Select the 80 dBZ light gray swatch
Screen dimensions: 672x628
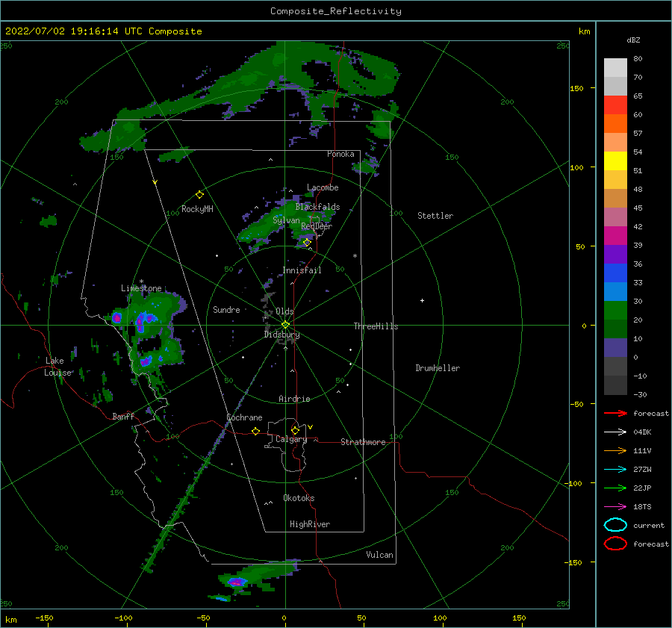615,68
